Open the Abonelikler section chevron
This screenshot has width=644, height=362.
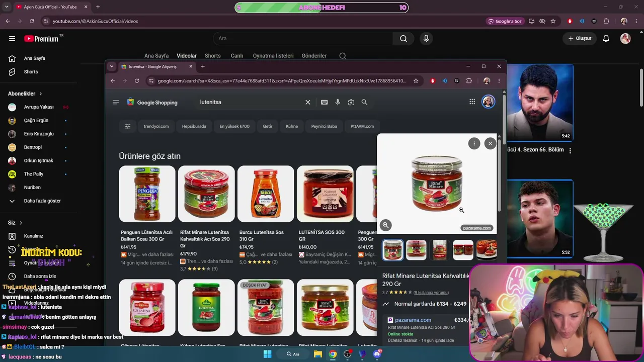click(41, 94)
